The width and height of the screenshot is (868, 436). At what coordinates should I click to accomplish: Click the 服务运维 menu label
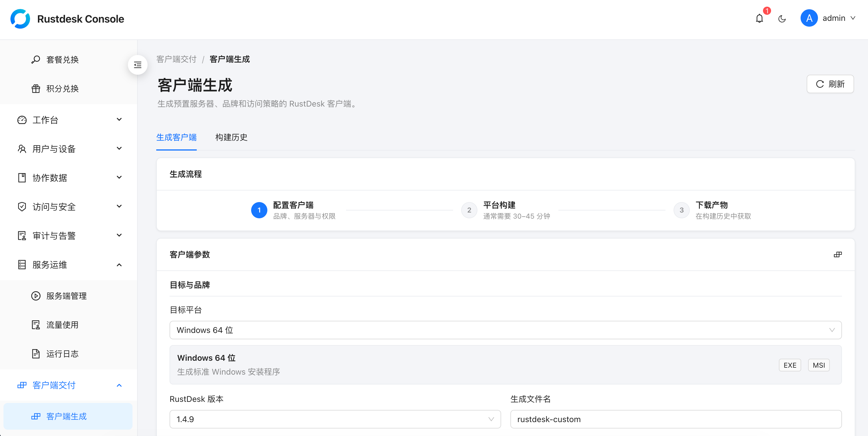tap(49, 265)
